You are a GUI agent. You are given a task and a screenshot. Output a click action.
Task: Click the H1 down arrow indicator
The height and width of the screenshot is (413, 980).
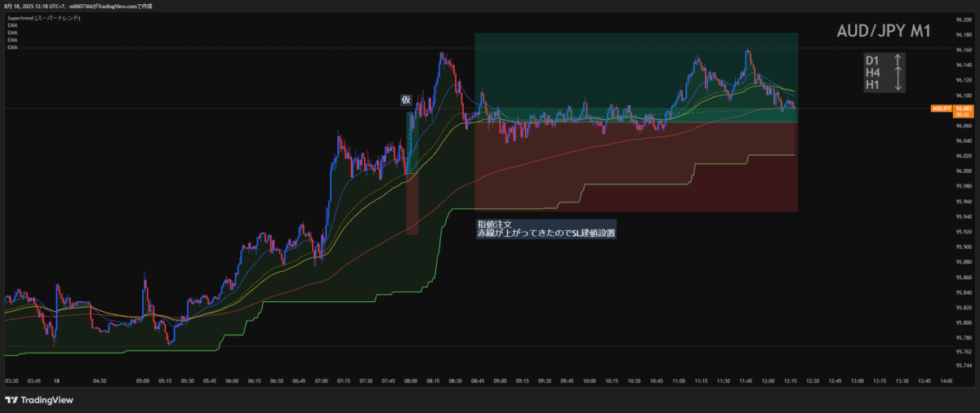pos(898,85)
